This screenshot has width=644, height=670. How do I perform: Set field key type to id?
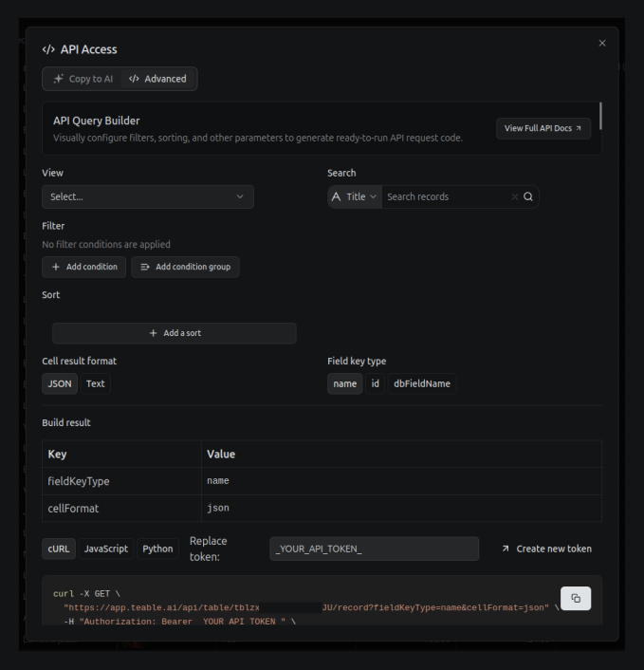pyautogui.click(x=375, y=383)
